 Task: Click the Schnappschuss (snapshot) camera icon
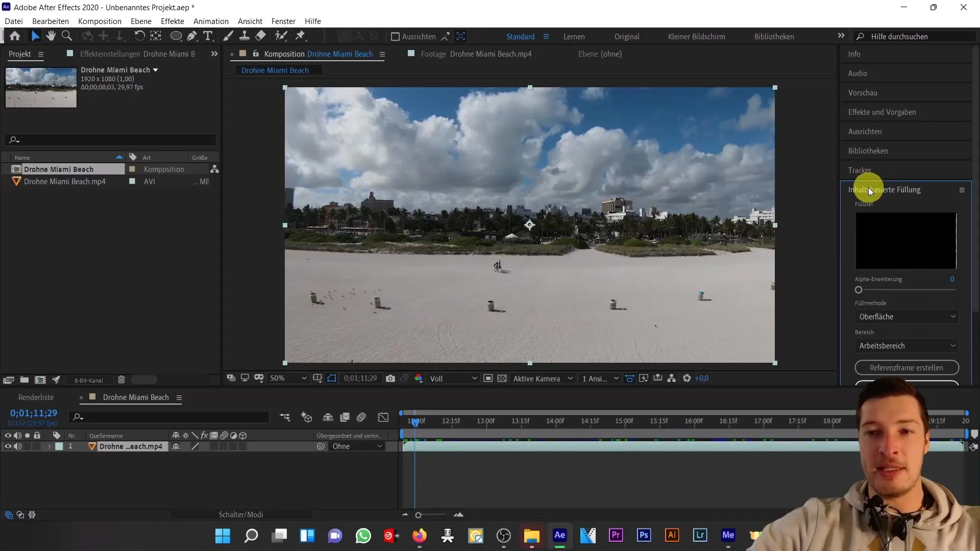pyautogui.click(x=390, y=378)
